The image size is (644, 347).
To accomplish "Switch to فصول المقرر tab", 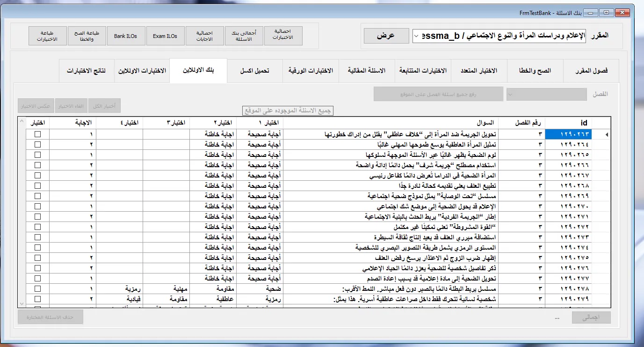I will point(591,71).
